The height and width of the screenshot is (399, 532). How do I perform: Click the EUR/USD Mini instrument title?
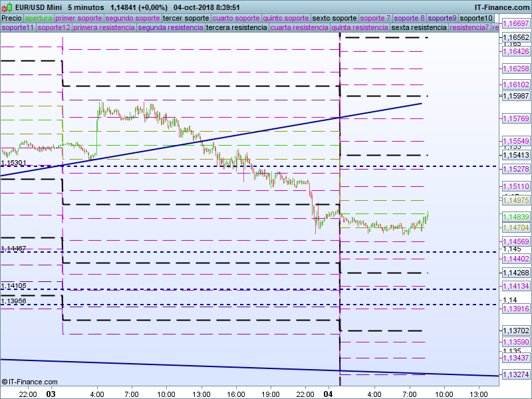click(x=38, y=7)
